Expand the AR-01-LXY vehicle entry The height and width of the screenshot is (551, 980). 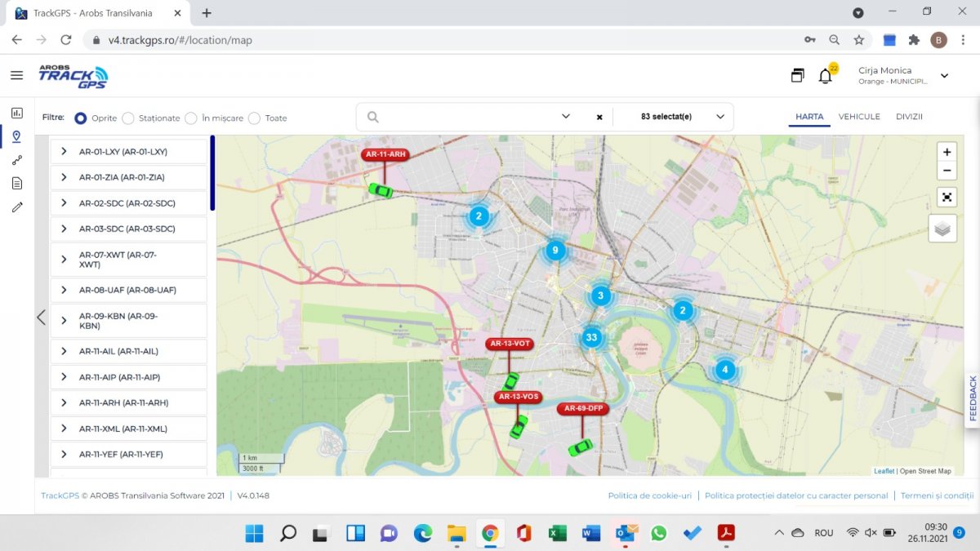point(64,152)
